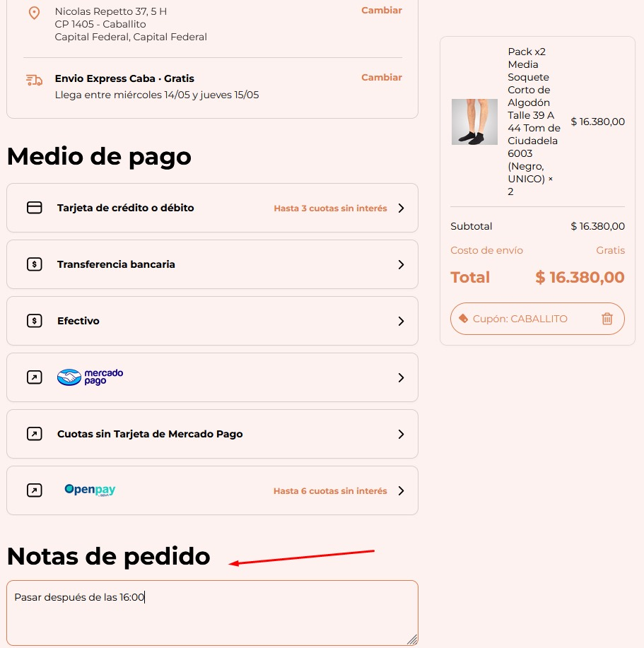Select Tarjeta de crédito o débito payment
Screen dimensions: 644x648
pos(213,208)
